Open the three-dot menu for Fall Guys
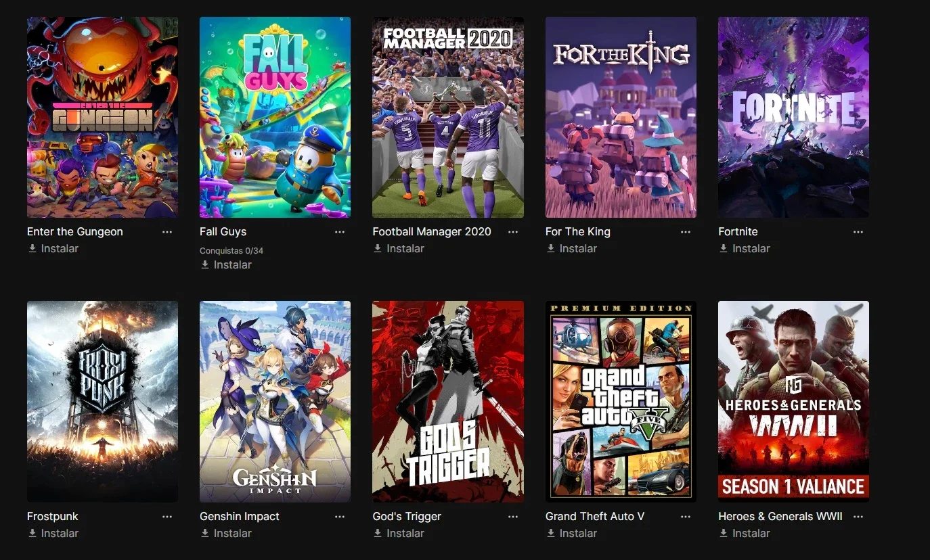The width and height of the screenshot is (930, 560). pos(340,232)
